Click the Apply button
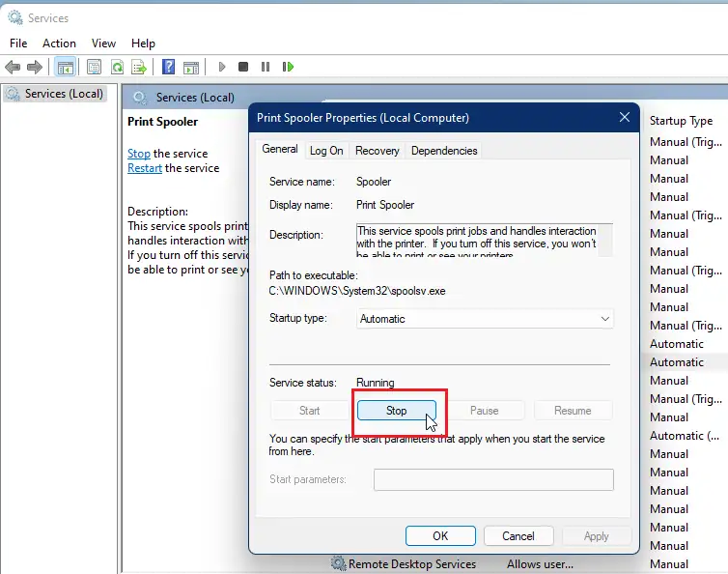This screenshot has width=728, height=574. point(596,536)
